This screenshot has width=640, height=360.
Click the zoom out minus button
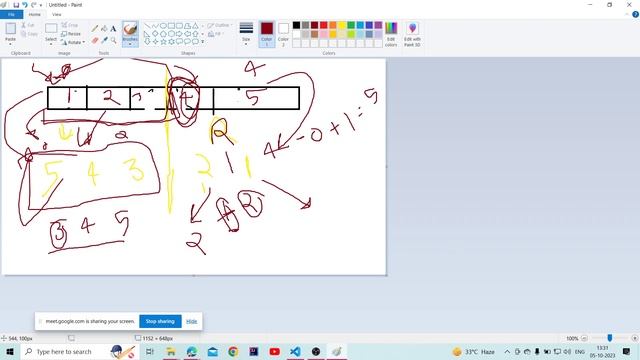point(584,338)
